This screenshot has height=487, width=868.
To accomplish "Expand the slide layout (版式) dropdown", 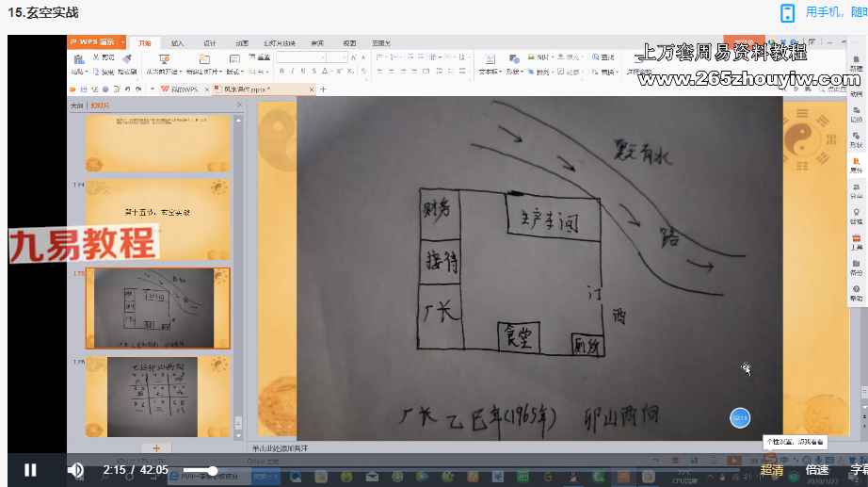I will (236, 72).
